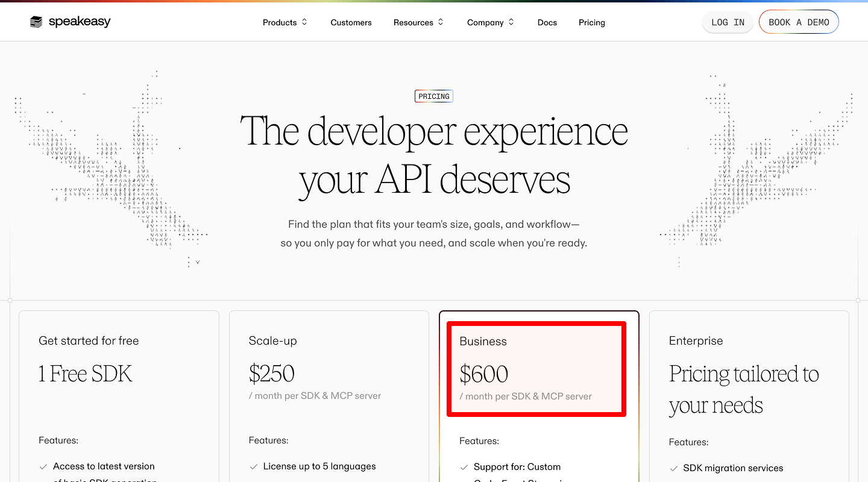This screenshot has height=482, width=868.
Task: Select the Business pricing card
Action: click(x=539, y=369)
